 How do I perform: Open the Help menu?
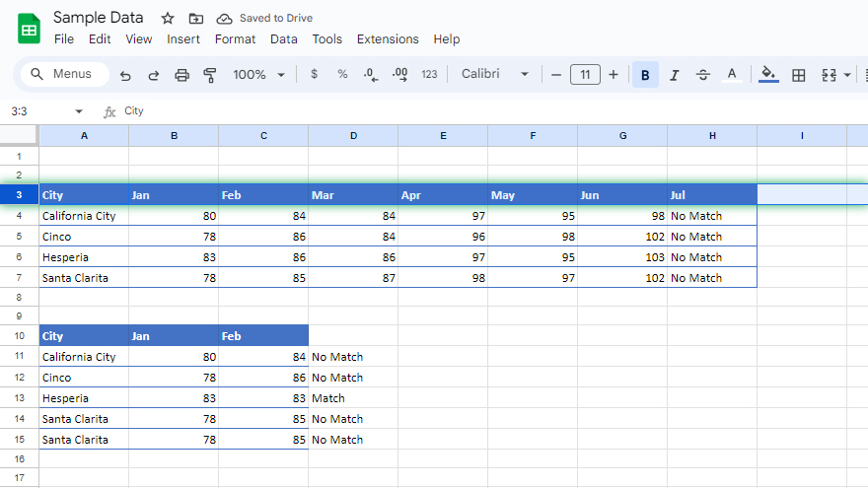pyautogui.click(x=447, y=39)
